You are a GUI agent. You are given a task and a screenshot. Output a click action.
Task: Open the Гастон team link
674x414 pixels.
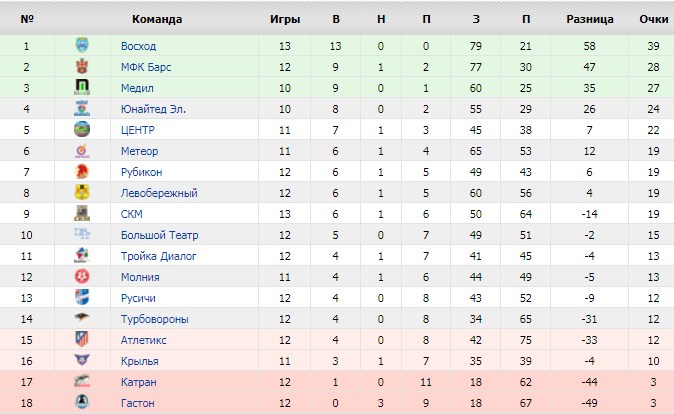tap(138, 403)
